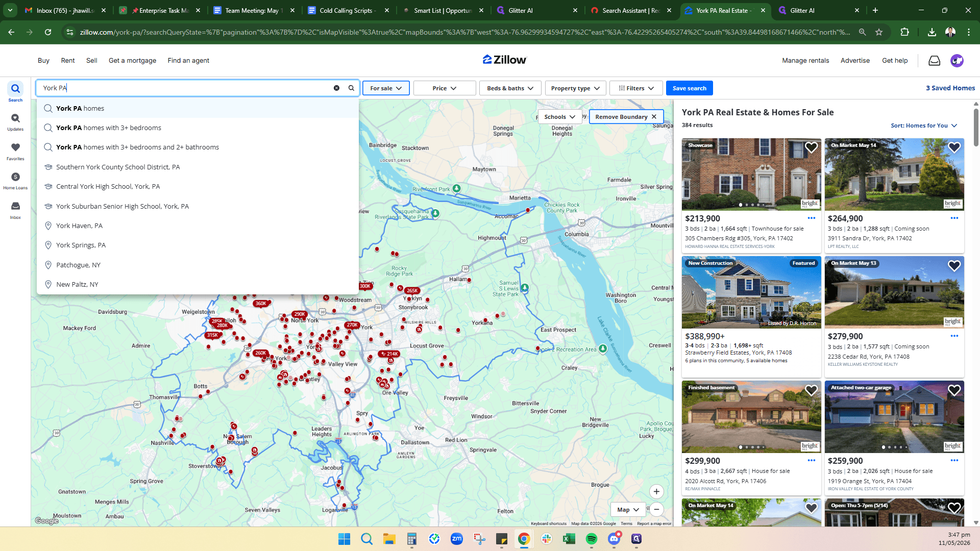Expand the For sale dropdown

point(386,88)
